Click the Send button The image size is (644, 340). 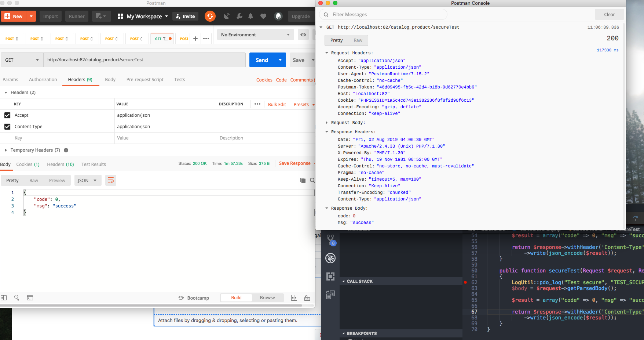tap(261, 60)
